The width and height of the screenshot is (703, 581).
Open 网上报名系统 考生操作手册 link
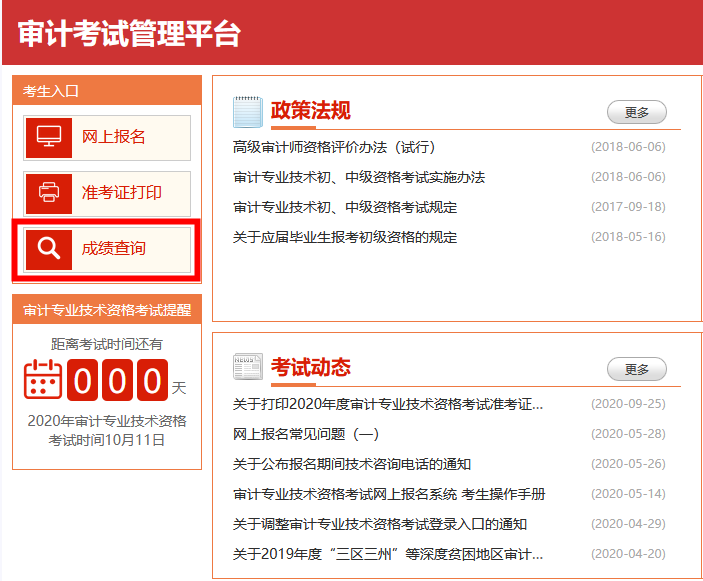[388, 494]
